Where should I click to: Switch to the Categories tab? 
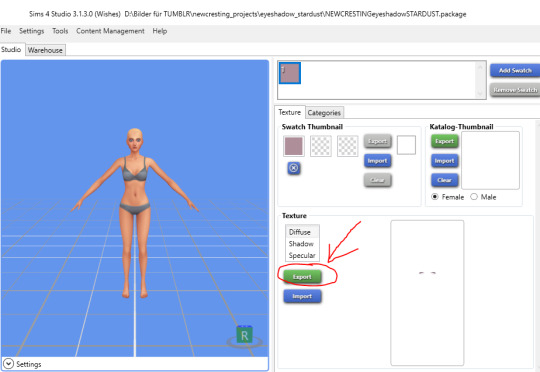[324, 113]
